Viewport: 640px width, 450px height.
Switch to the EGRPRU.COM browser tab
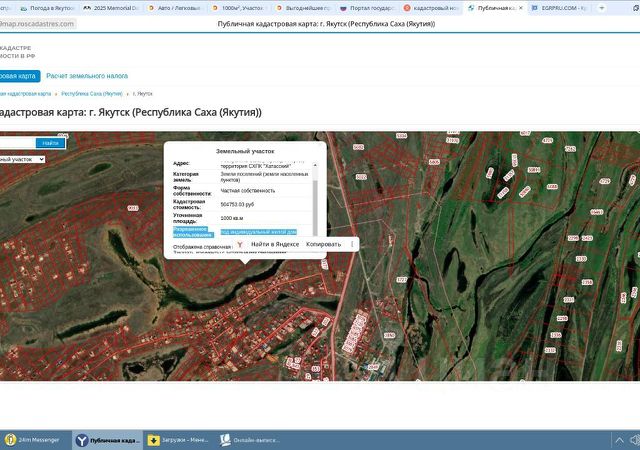pos(559,8)
